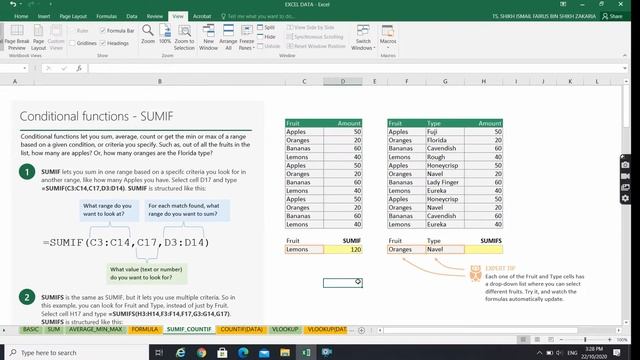This screenshot has width=640, height=360.
Task: Click the formula bar input field
Action: click(x=354, y=68)
